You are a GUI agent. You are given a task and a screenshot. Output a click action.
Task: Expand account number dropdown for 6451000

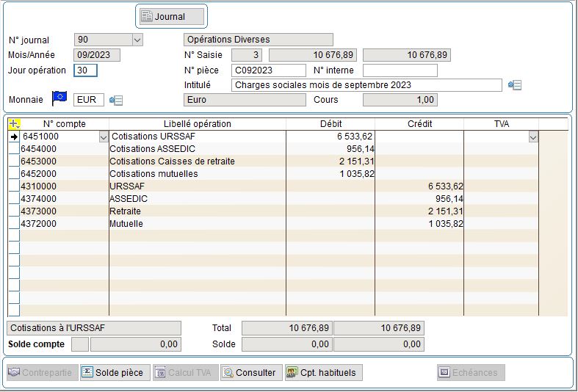pyautogui.click(x=103, y=137)
